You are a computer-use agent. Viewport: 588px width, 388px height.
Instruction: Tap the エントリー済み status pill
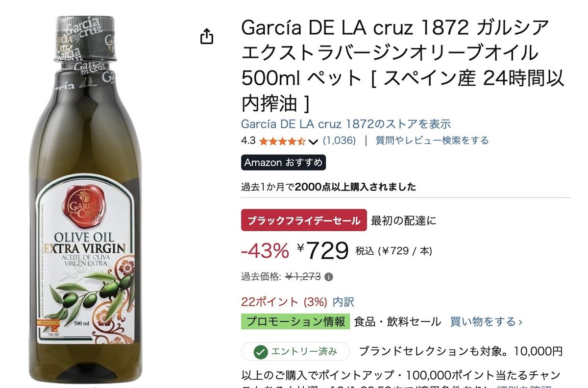point(295,351)
